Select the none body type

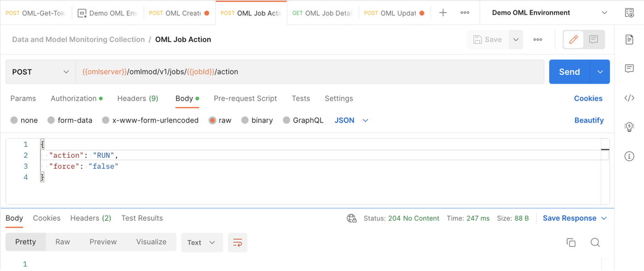[x=14, y=120]
